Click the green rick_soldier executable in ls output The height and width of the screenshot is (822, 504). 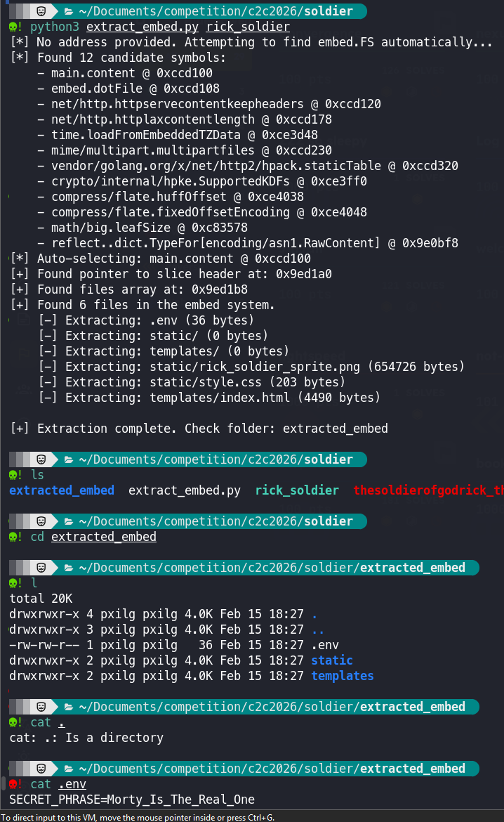297,490
